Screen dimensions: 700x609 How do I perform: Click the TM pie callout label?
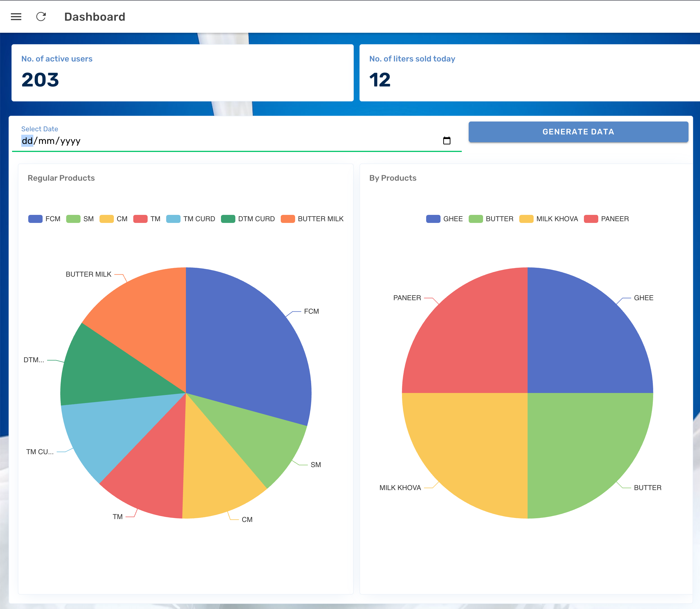(118, 517)
